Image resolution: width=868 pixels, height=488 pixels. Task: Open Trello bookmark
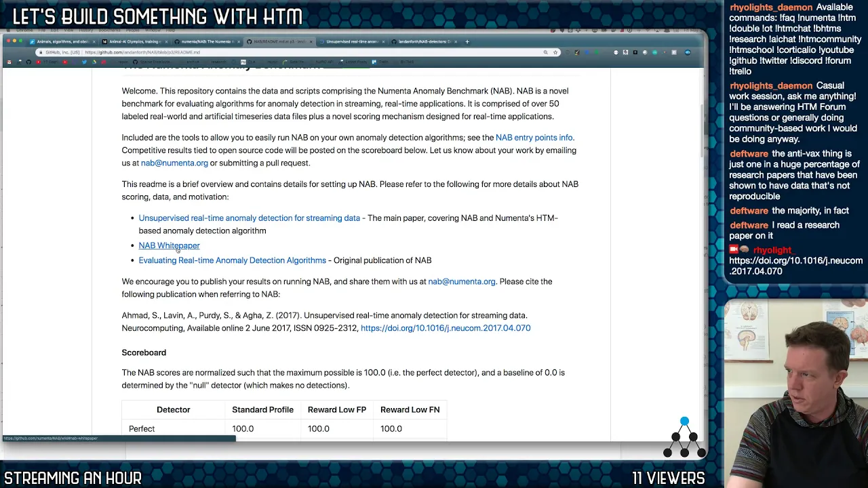coord(381,62)
